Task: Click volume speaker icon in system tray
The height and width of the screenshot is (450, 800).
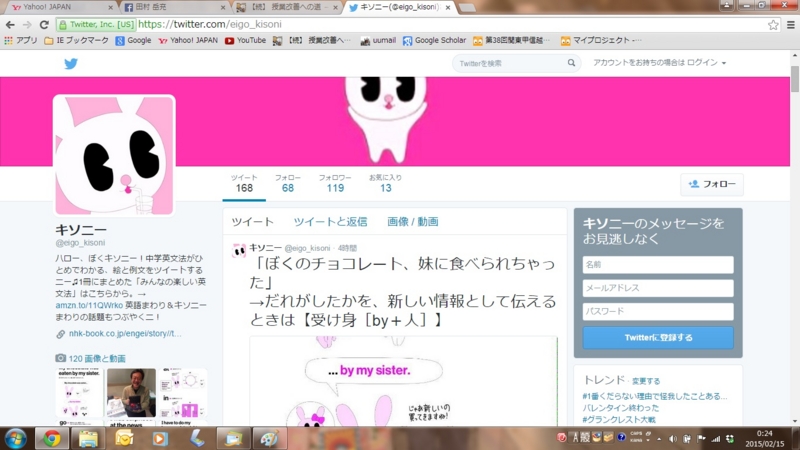Action: pos(673,439)
